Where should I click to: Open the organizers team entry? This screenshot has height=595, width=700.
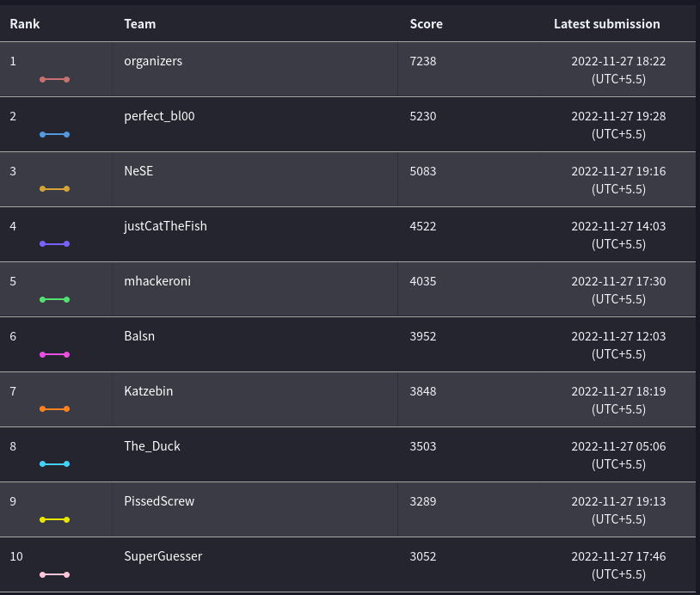pyautogui.click(x=153, y=61)
